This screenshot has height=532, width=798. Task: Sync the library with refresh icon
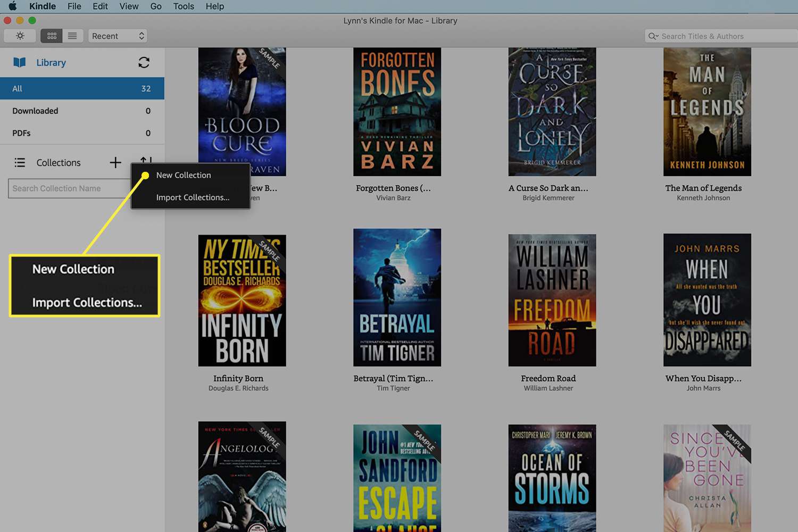click(x=144, y=62)
